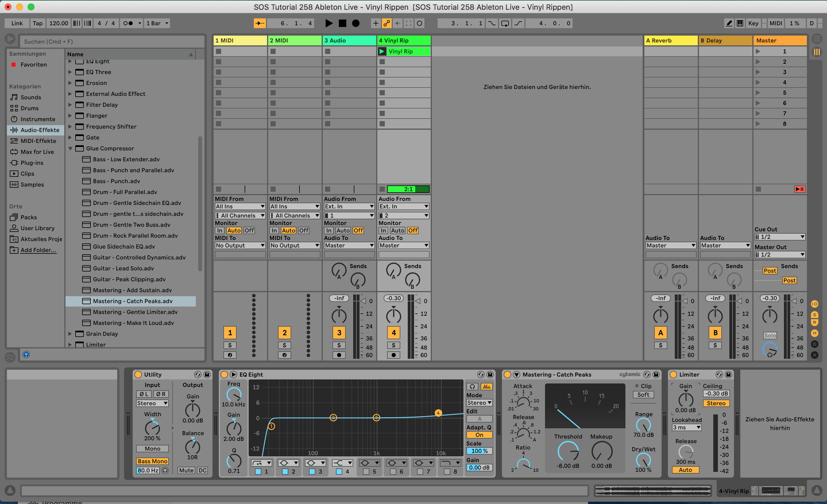This screenshot has width=827, height=504.
Task: Collapse the Glue Compressor folder
Action: pos(70,148)
